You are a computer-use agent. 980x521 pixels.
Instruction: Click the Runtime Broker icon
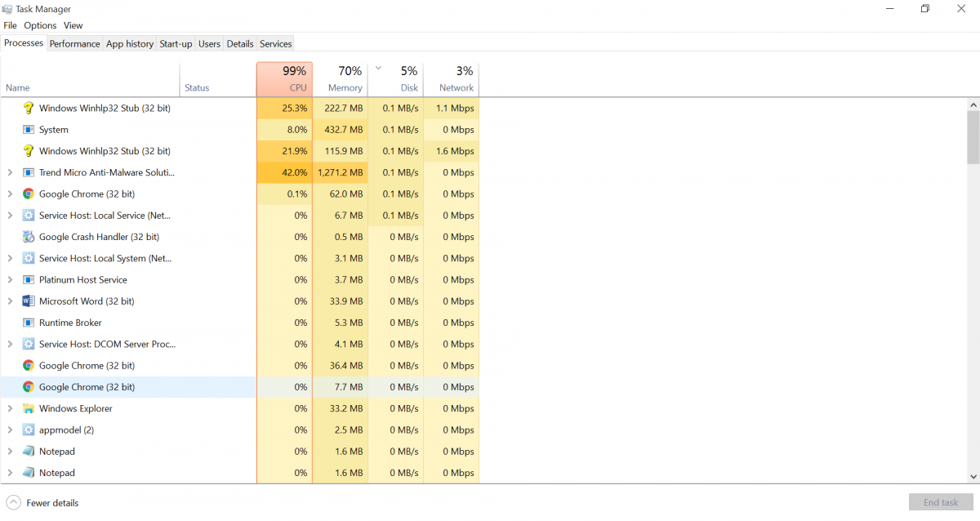point(29,323)
